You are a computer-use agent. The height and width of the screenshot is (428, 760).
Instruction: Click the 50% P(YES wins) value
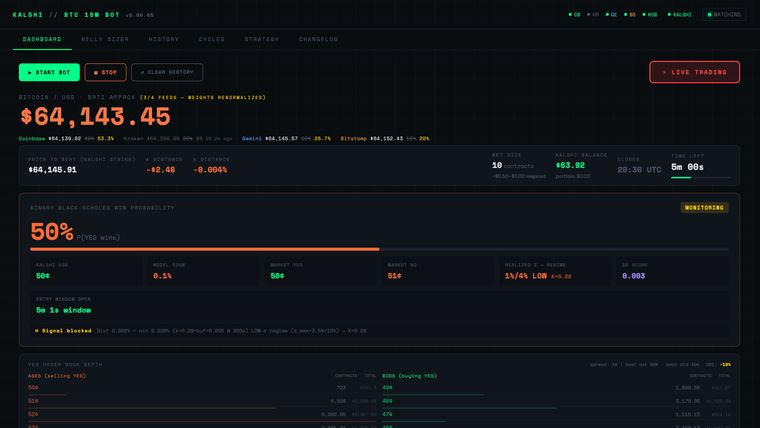click(51, 232)
